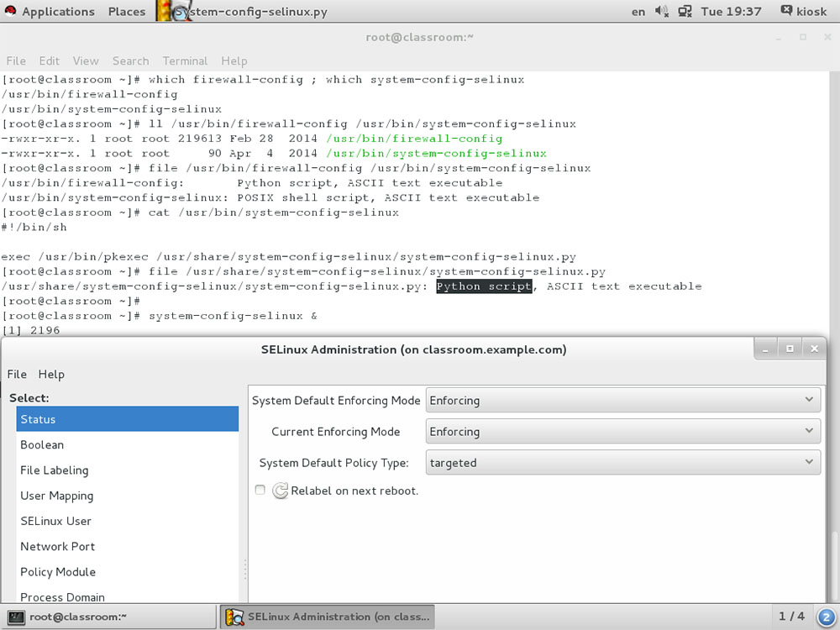Click the muted volume icon
Screen dimensions: 840x630
[662, 11]
